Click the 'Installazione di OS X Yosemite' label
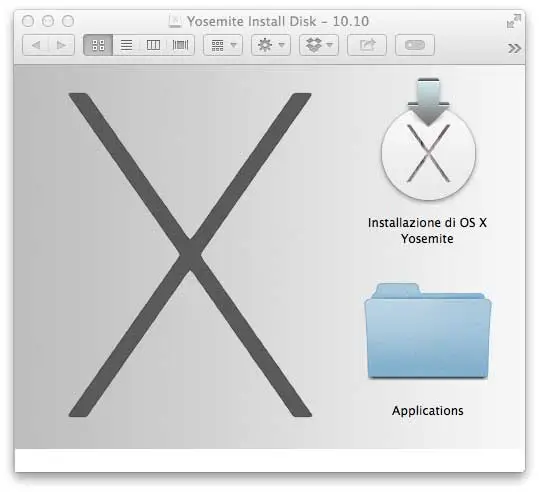Image resolution: width=539 pixels, height=492 pixels. 427,230
